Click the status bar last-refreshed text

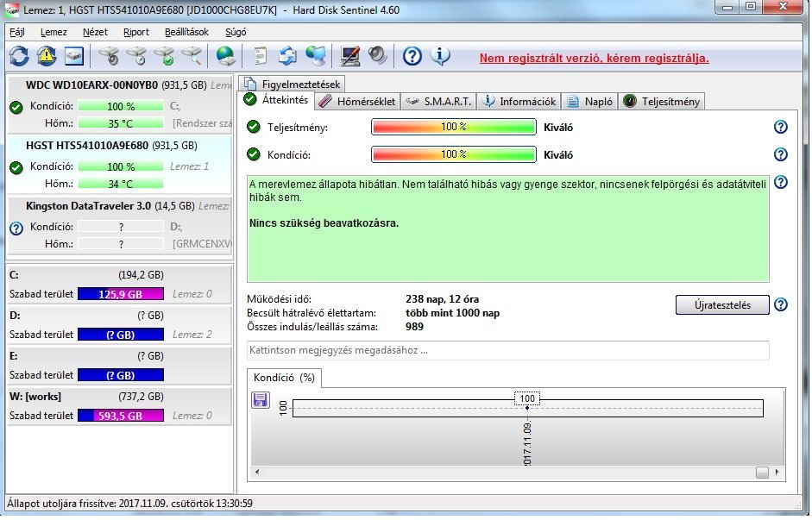(130, 503)
